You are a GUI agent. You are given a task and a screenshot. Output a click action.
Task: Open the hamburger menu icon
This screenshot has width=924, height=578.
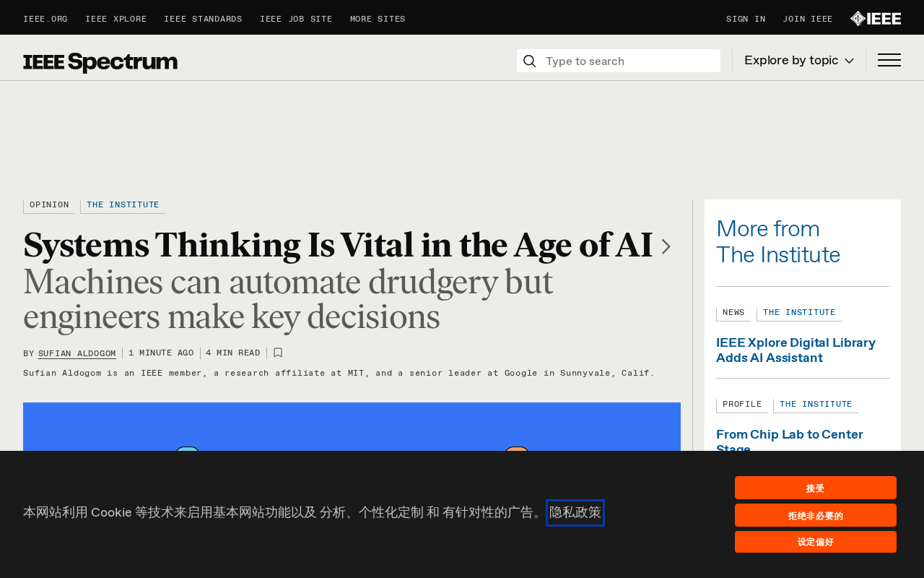pos(889,61)
